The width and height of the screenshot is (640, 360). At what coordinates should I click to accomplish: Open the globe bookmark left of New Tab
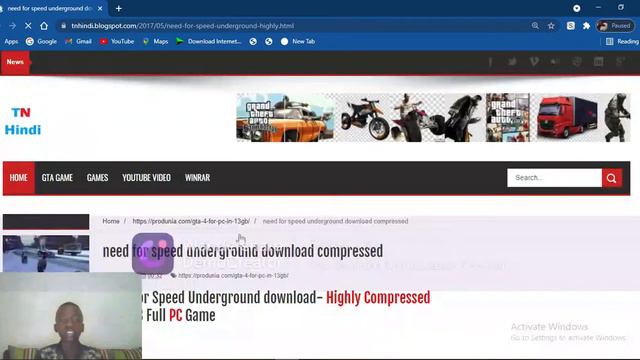click(269, 41)
